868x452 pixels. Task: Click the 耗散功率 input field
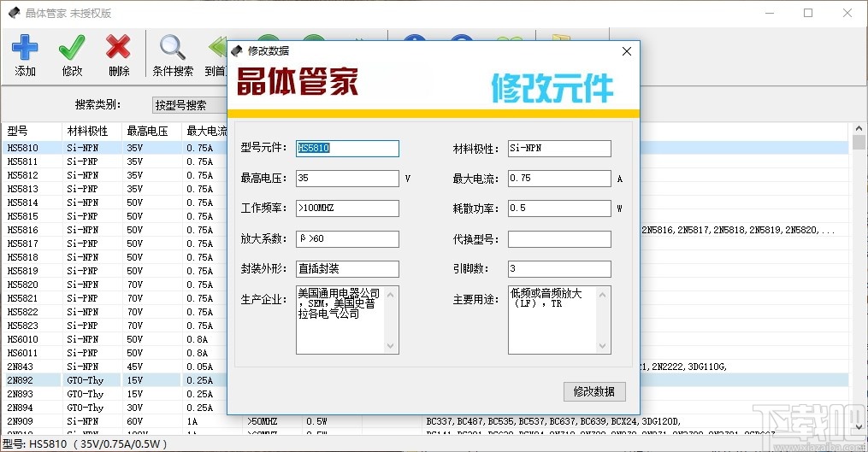pyautogui.click(x=559, y=208)
